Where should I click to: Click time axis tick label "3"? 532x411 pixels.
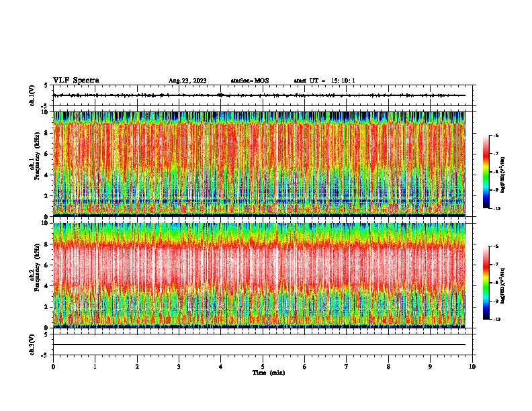179,367
